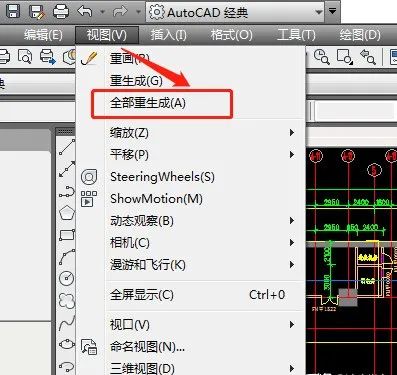Select the Line draw tool
Image resolution: width=397 pixels, height=375 pixels.
point(67,147)
